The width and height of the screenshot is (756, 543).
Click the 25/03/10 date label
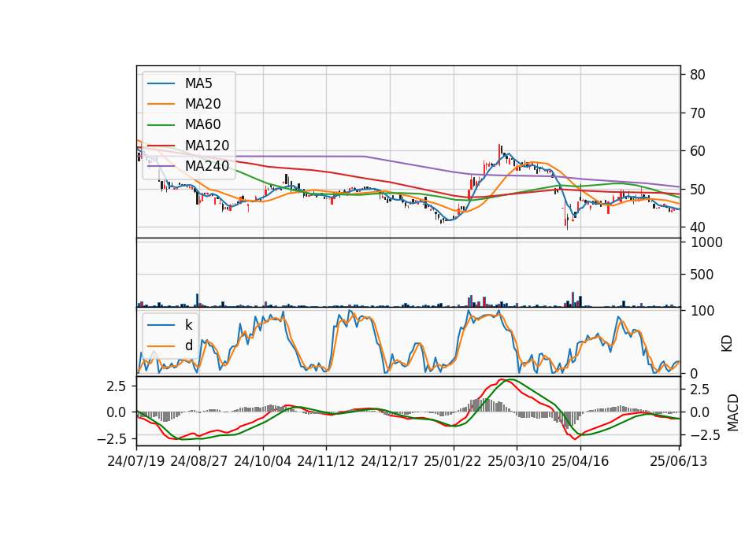click(517, 461)
